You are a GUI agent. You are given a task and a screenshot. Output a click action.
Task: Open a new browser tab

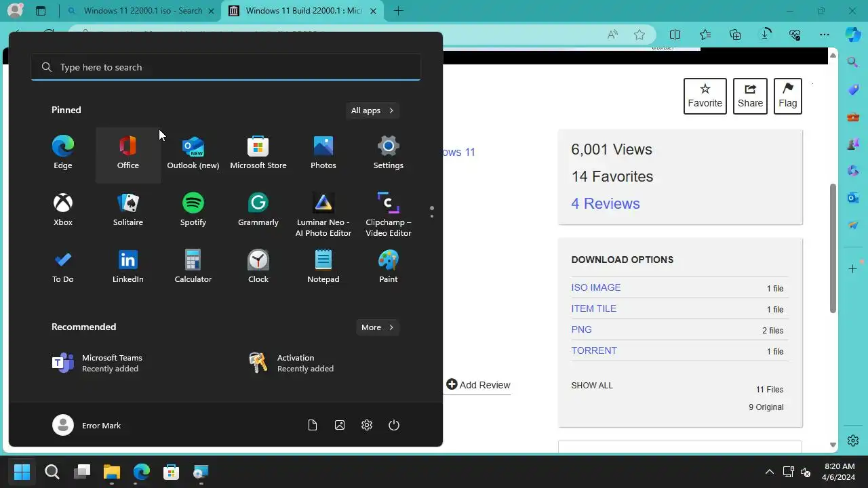(399, 11)
